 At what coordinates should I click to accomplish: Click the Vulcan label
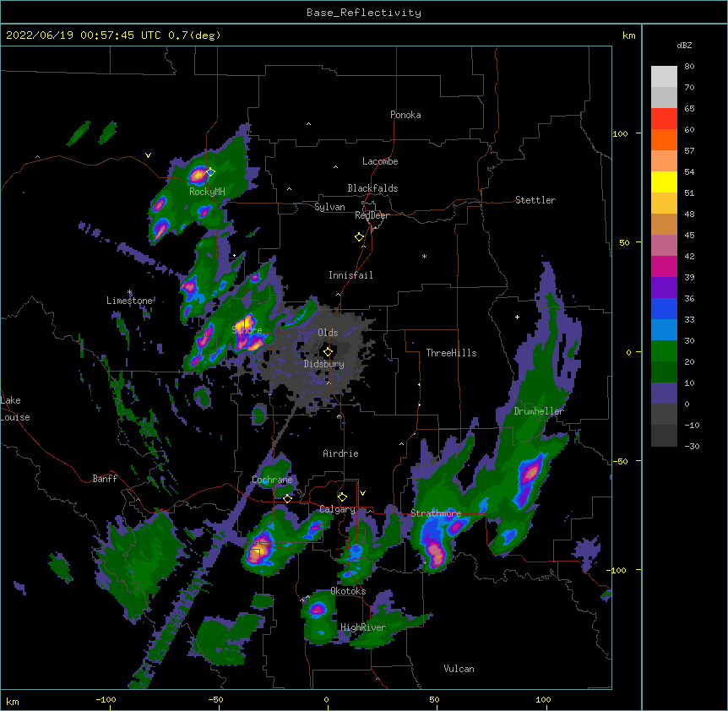[459, 669]
